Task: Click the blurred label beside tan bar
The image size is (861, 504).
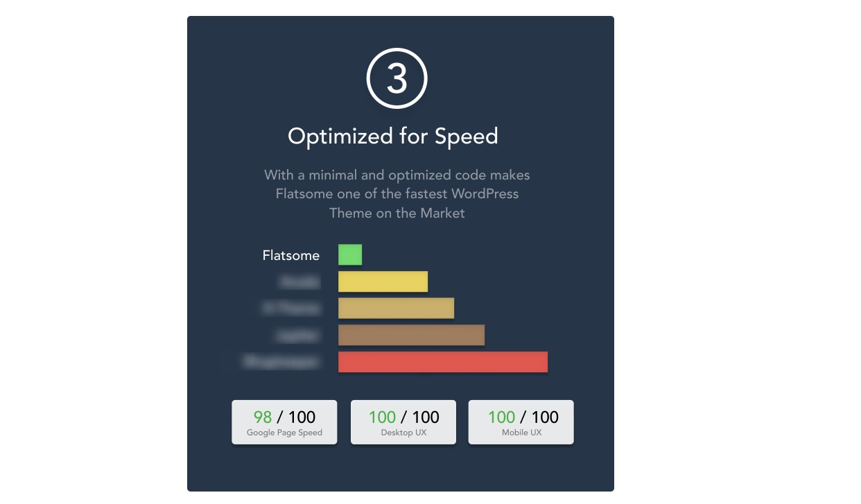Action: click(291, 309)
